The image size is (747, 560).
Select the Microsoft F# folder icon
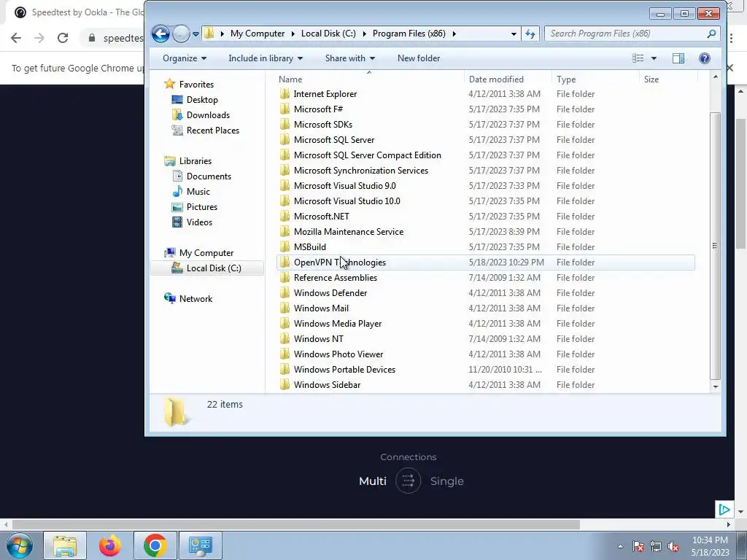point(285,109)
